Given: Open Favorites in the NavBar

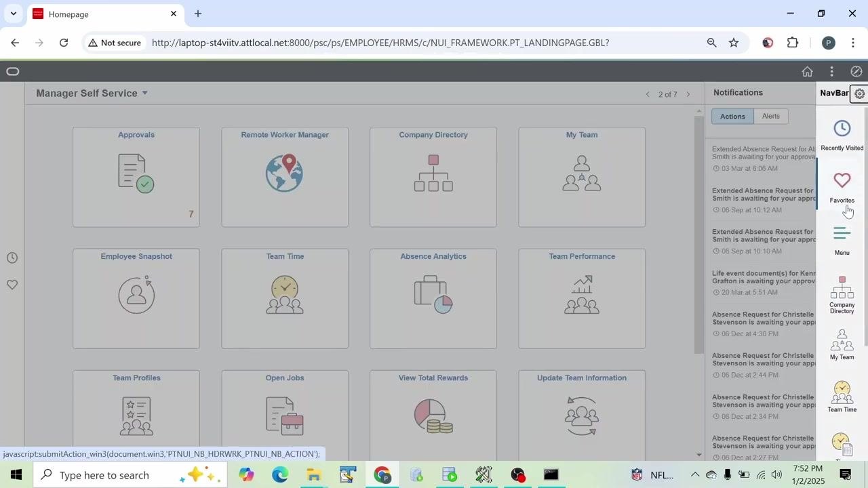Looking at the screenshot, I should pyautogui.click(x=842, y=187).
